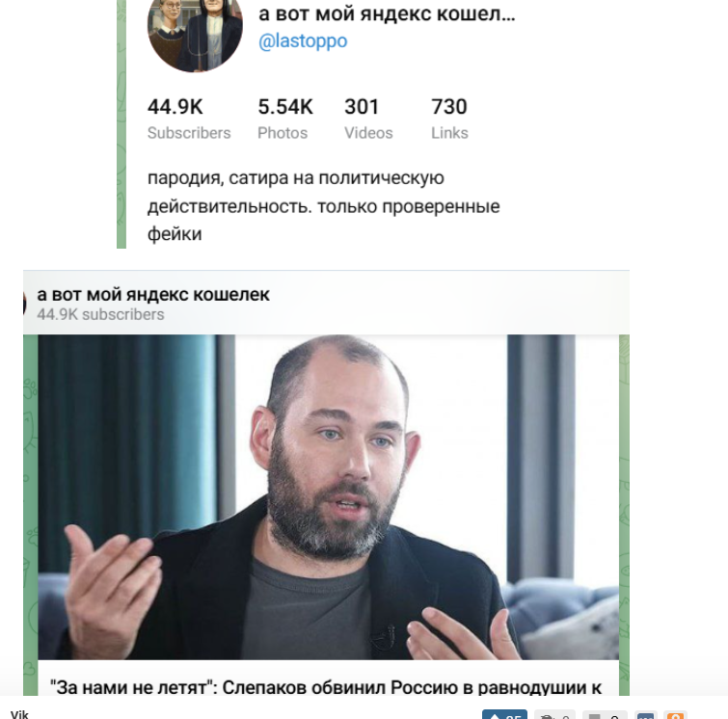
Task: Upvote with the blue arrow button
Action: [x=504, y=714]
